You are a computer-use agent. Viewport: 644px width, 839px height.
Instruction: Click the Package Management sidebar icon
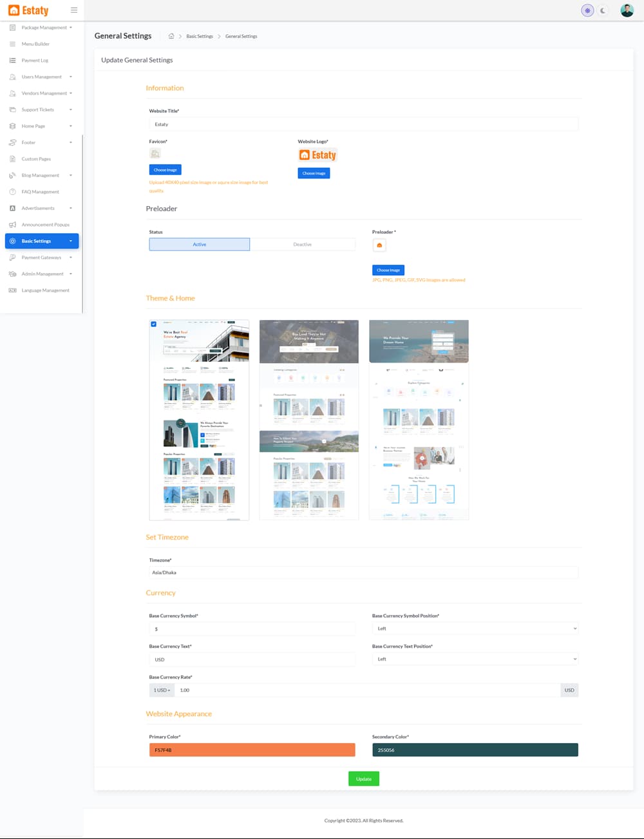coord(12,28)
